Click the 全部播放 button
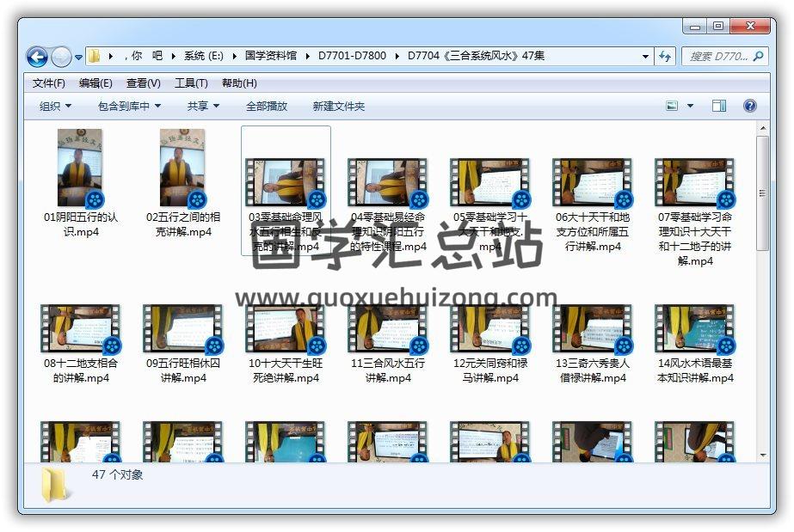The height and width of the screenshot is (532, 794). pyautogui.click(x=267, y=107)
